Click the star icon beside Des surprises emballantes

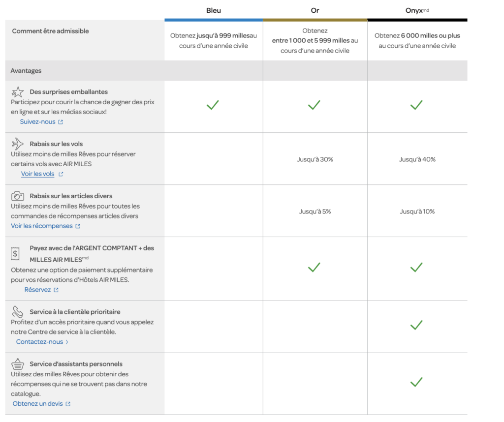pyautogui.click(x=18, y=91)
